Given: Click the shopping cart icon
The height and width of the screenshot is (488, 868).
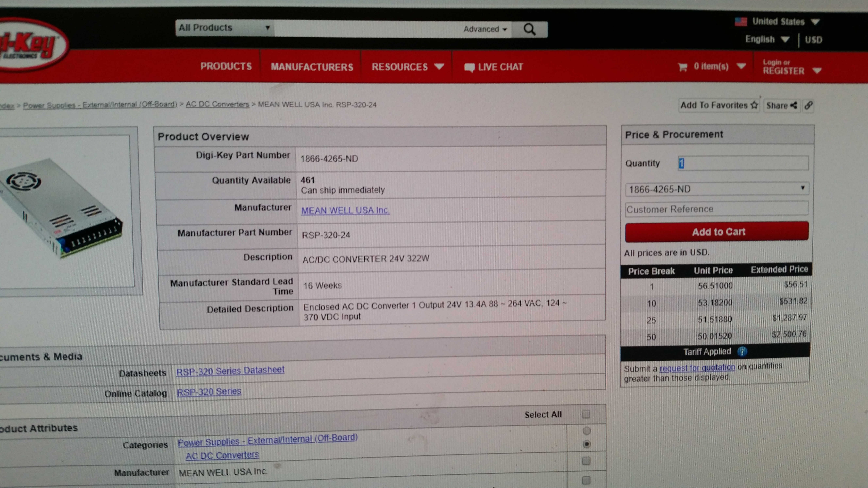Looking at the screenshot, I should [x=682, y=67].
